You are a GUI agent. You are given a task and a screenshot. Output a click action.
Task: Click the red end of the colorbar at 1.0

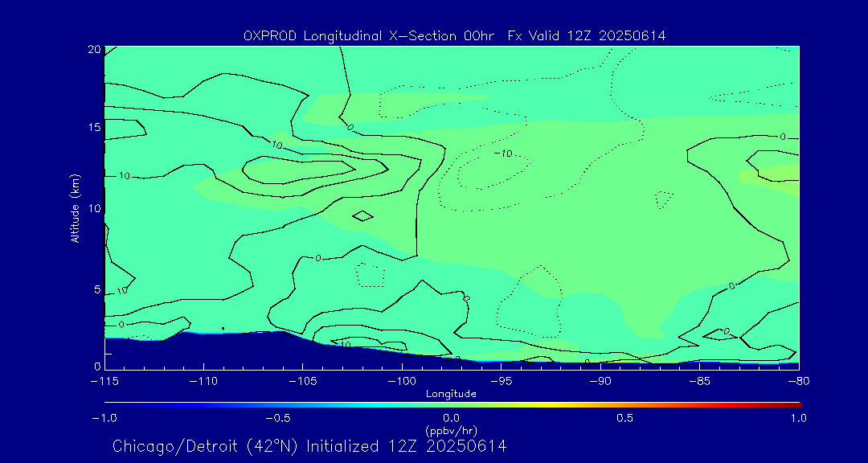click(797, 405)
